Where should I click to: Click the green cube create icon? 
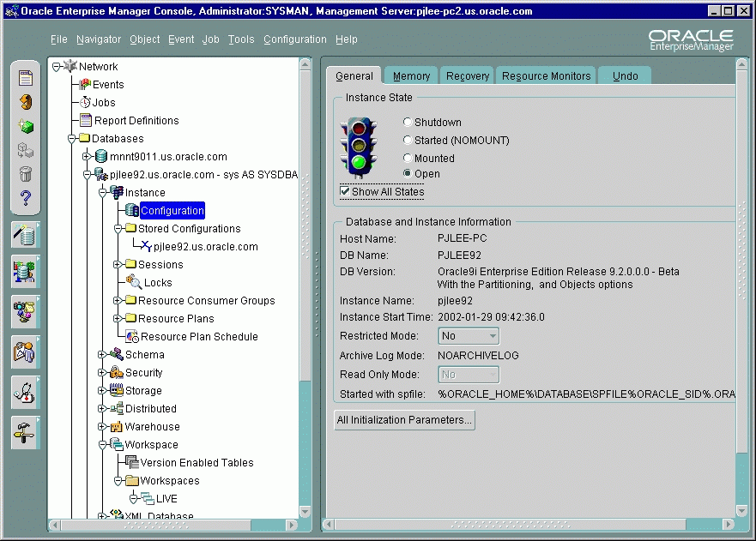pyautogui.click(x=26, y=127)
